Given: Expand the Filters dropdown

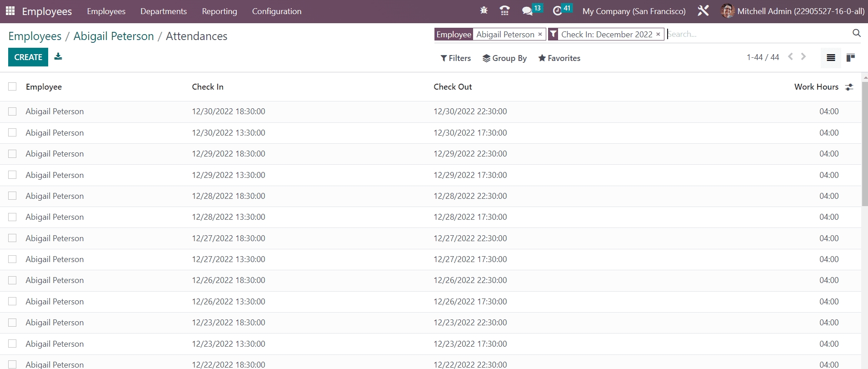Looking at the screenshot, I should tap(455, 58).
